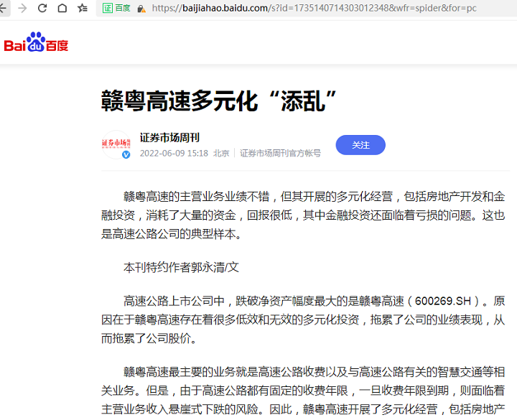Image resolution: width=517 pixels, height=420 pixels.
Task: Reload the page with refresh icon
Action: 42,8
